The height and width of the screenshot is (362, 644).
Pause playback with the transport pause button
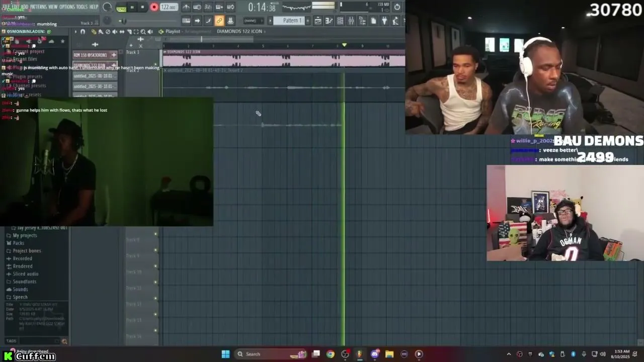[132, 7]
